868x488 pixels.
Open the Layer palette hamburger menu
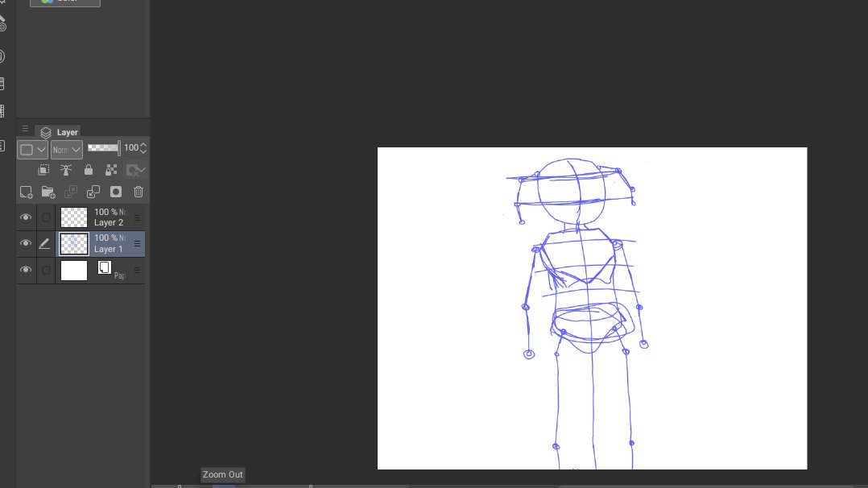pyautogui.click(x=25, y=129)
